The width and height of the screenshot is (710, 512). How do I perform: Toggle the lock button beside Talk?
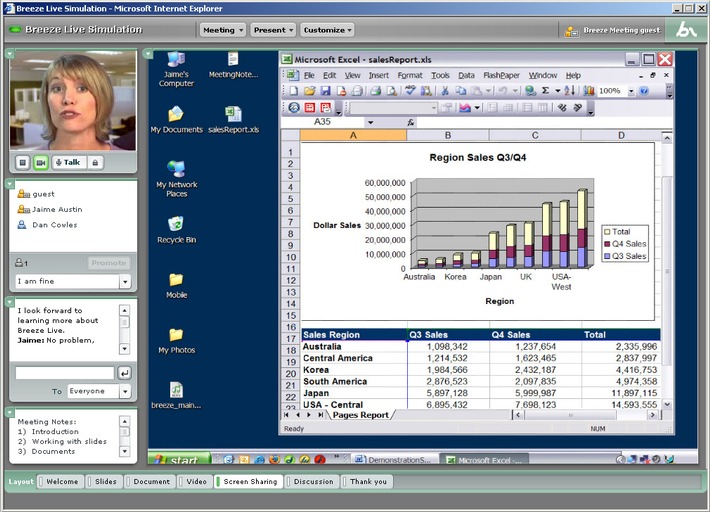coord(95,163)
